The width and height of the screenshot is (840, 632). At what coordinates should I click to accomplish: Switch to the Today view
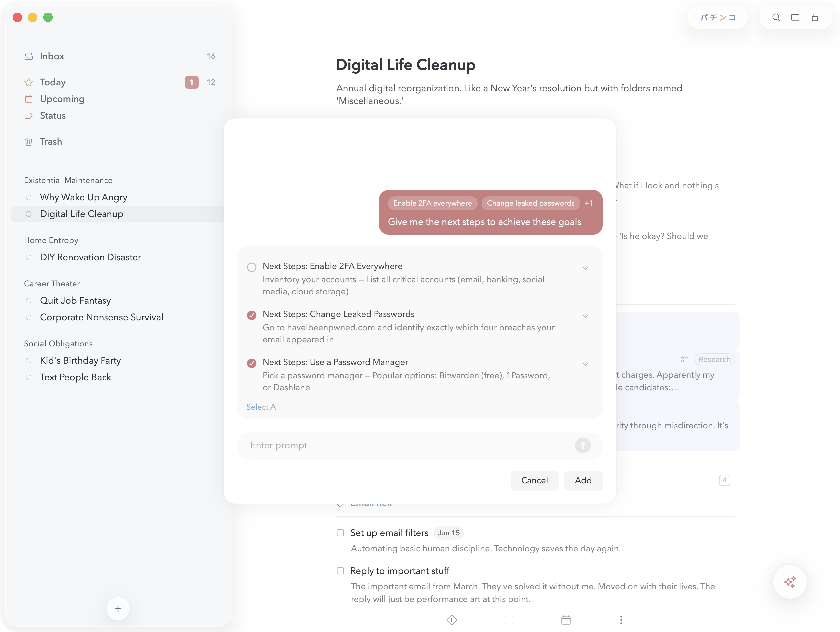tap(52, 82)
